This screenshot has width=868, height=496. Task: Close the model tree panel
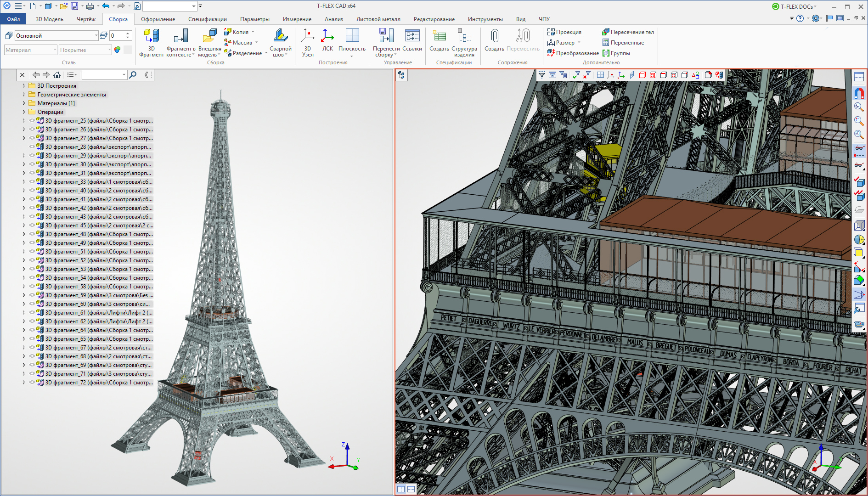coord(22,74)
